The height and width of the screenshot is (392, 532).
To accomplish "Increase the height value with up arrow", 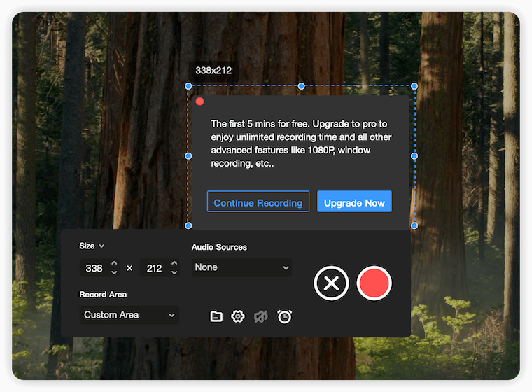I will (x=174, y=264).
